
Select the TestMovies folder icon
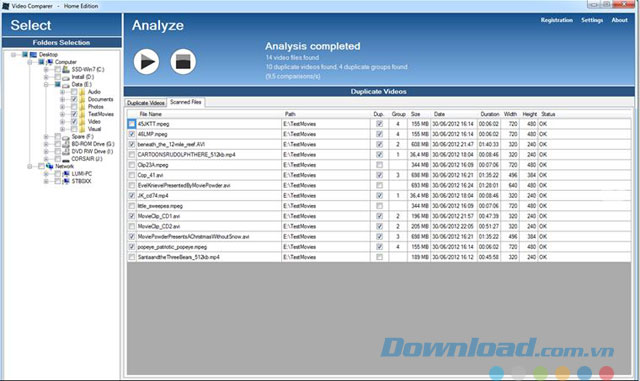[82, 114]
